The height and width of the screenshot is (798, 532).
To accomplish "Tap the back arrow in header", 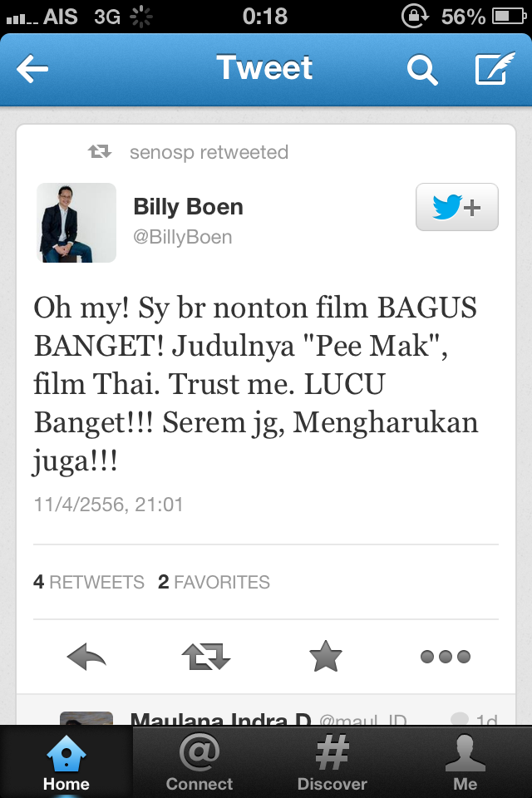I will (32, 69).
